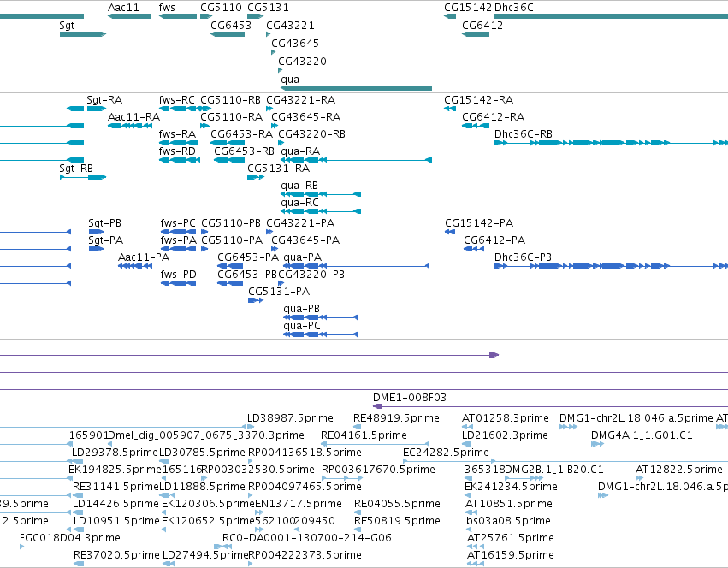Select protein qua-PB
728x568 pixels.
pyautogui.click(x=320, y=317)
